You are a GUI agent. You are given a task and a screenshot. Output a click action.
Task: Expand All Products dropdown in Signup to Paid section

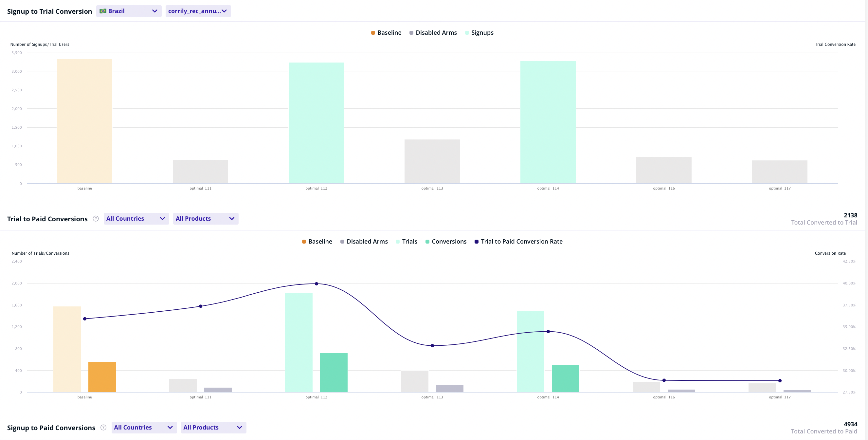point(213,427)
